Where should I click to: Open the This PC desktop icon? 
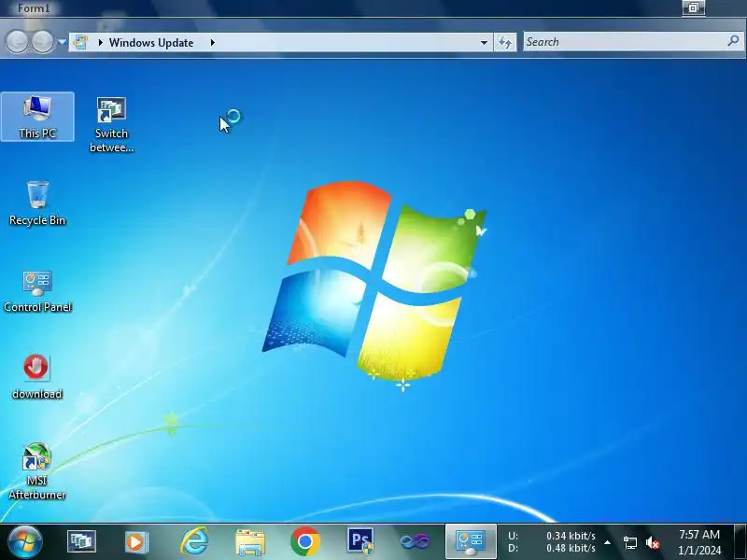[x=37, y=117]
